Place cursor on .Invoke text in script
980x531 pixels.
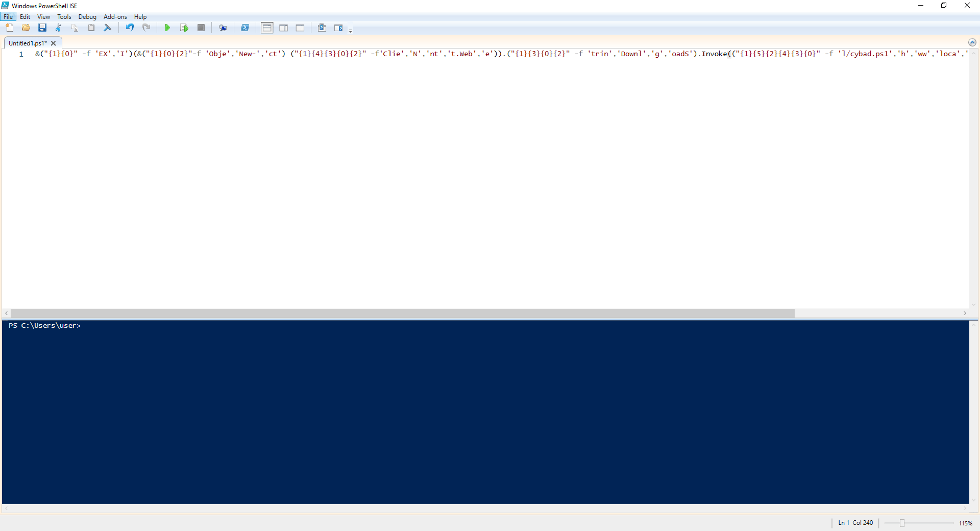(714, 54)
